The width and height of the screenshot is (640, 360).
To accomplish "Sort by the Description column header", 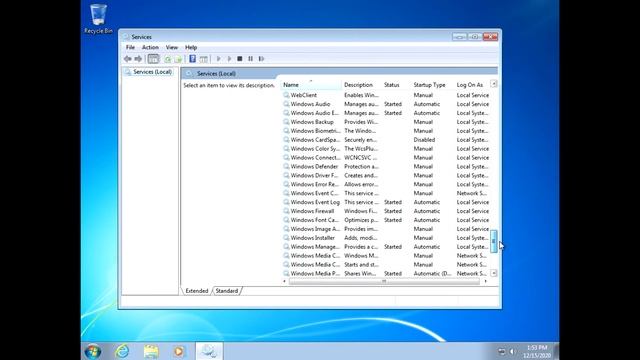I will click(361, 84).
